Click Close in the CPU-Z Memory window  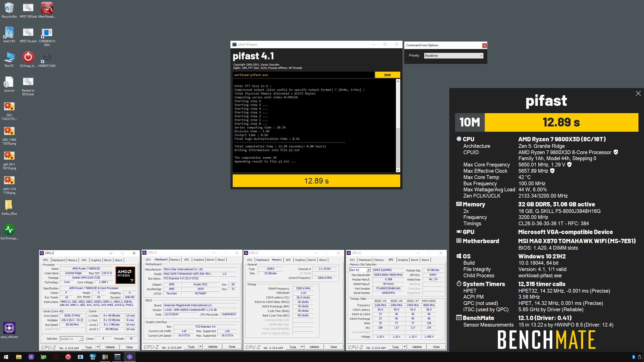pos(334,347)
